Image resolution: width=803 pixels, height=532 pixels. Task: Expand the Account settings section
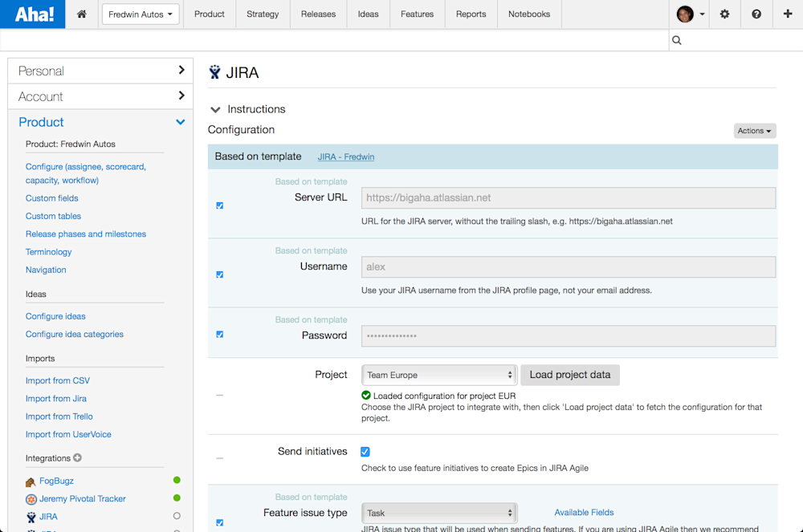coord(100,96)
